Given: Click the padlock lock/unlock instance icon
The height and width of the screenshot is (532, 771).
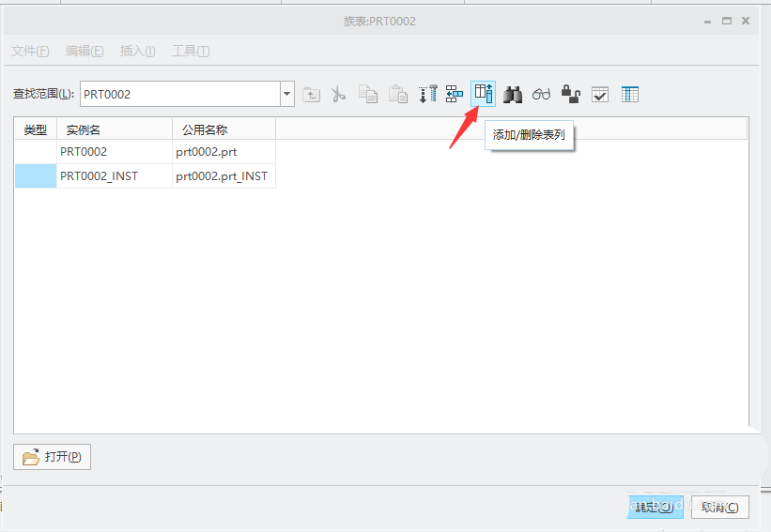Looking at the screenshot, I should click(570, 94).
